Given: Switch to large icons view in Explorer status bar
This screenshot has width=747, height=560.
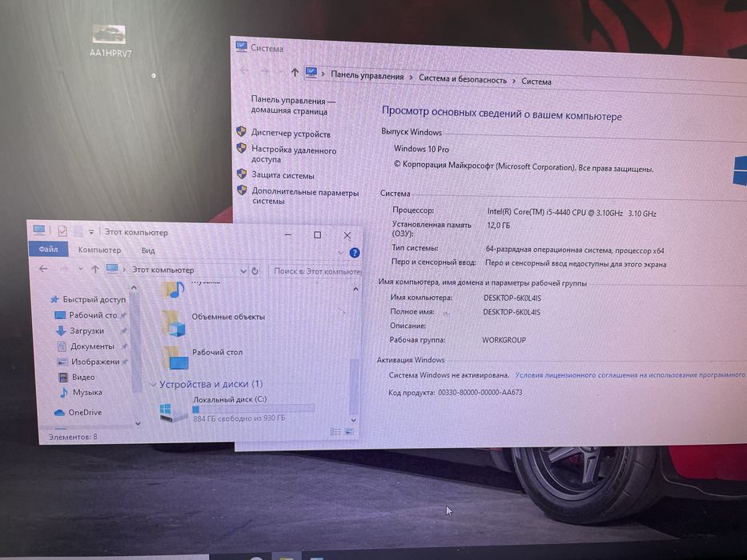Looking at the screenshot, I should 349,431.
